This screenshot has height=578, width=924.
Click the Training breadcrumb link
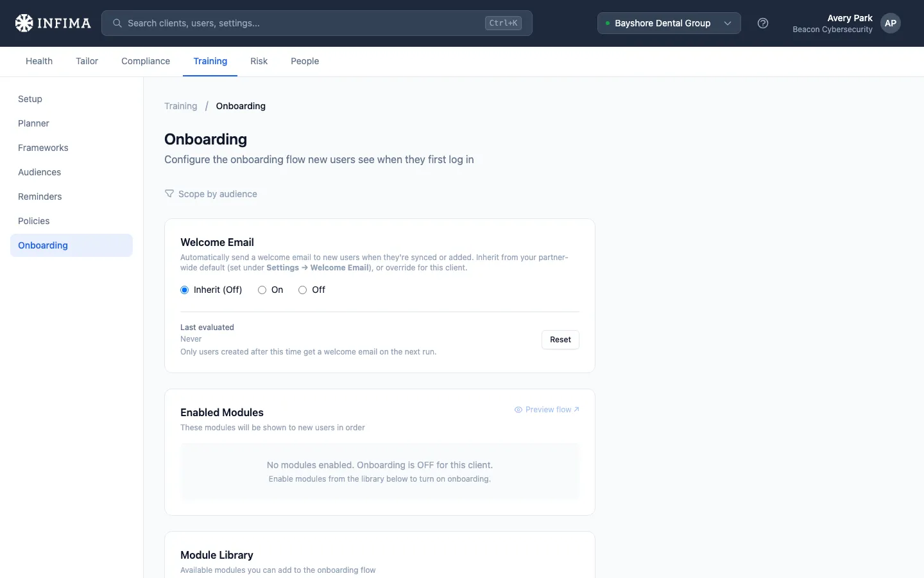point(181,106)
